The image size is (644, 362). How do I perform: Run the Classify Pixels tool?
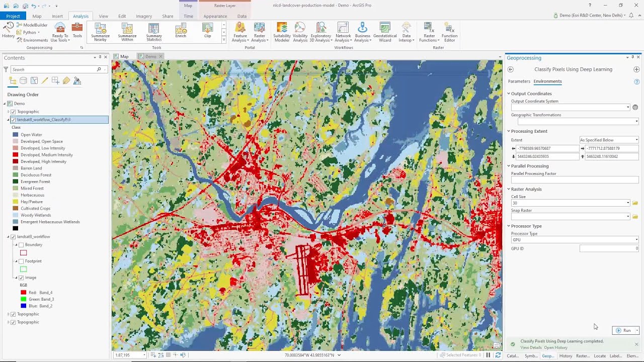click(623, 330)
